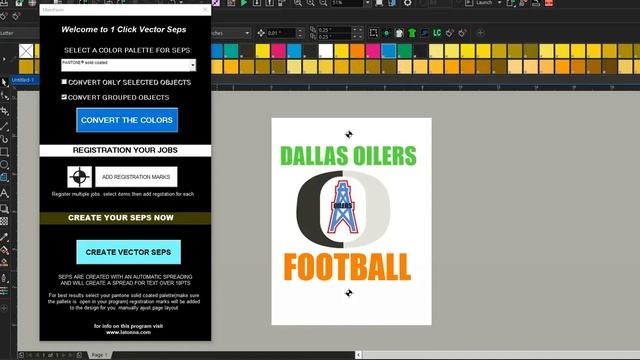Select the Text tool
Screen dimensions: 640x360
coord(4,193)
